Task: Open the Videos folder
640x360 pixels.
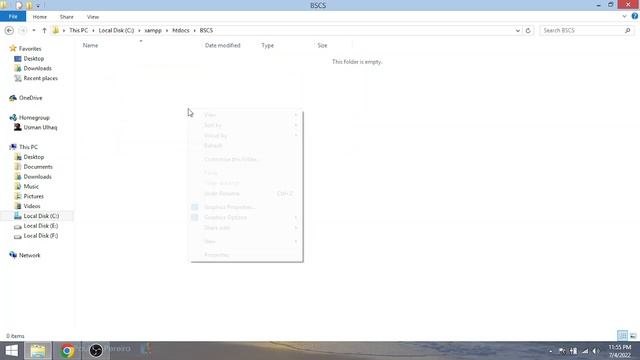Action: point(32,206)
